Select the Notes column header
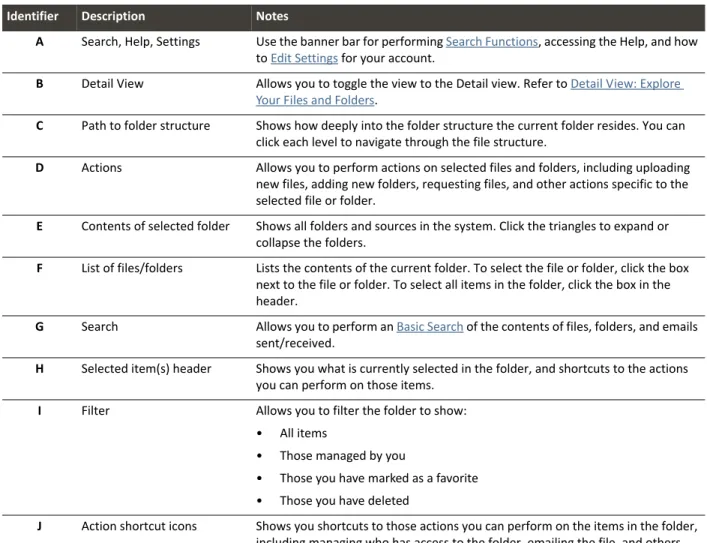Image resolution: width=707 pixels, height=543 pixels. pos(272,16)
